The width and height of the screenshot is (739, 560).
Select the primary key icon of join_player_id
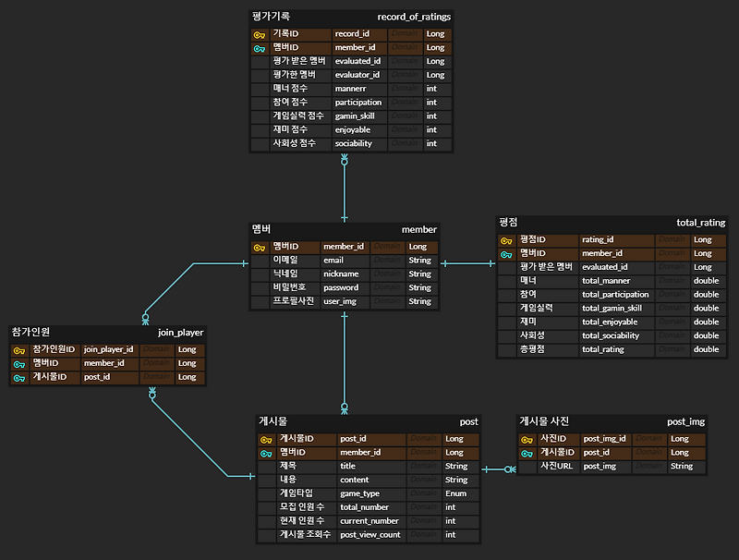20,349
